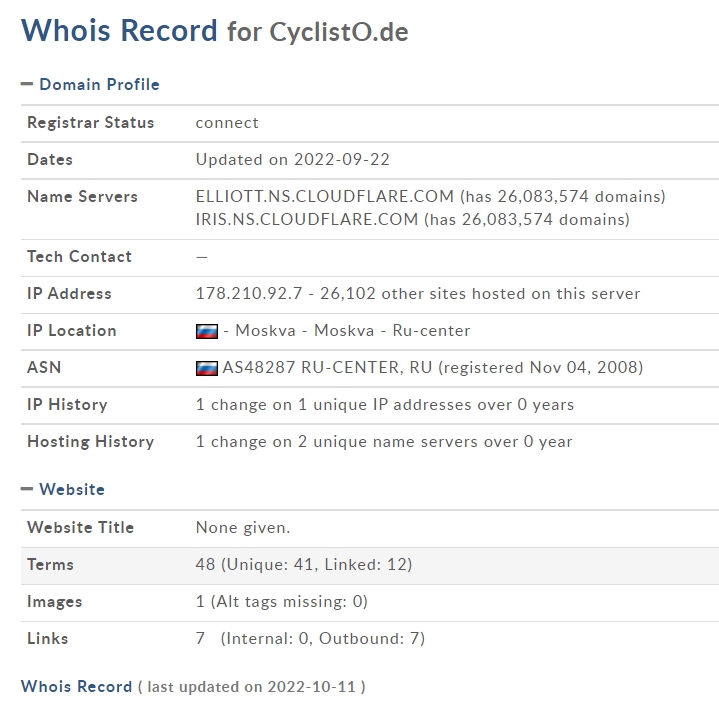
Task: Select the Terms row in Website table
Action: 370,566
